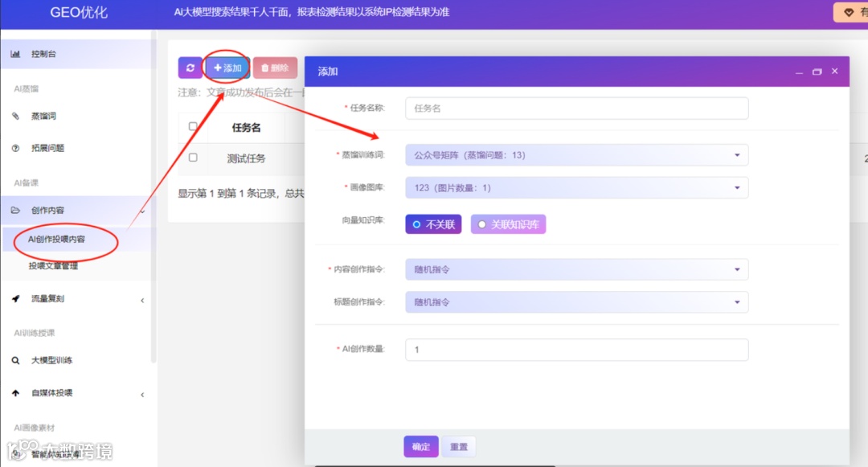Click the 添加 add button
Viewport: 868px width, 467px height.
(x=227, y=68)
